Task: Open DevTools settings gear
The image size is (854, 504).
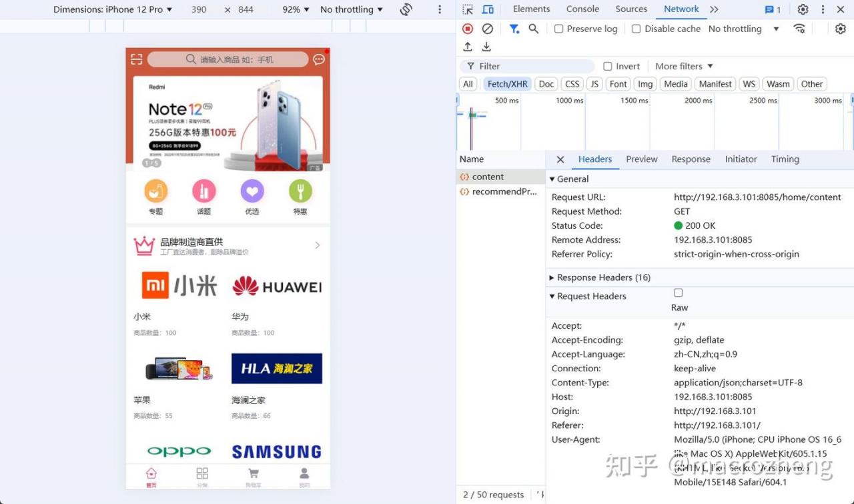Action: (x=803, y=9)
